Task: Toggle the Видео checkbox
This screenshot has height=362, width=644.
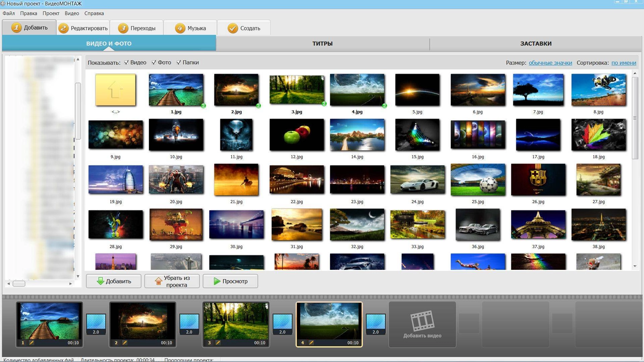Action: 126,62
